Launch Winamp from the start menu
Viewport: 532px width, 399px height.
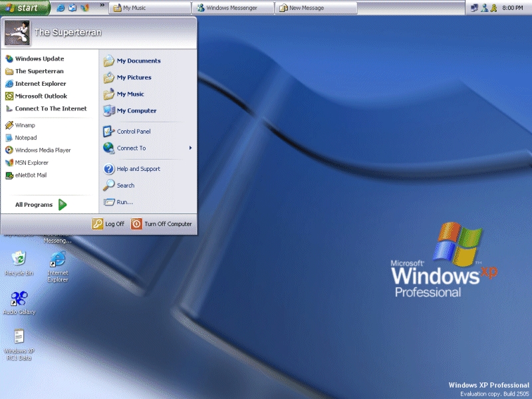point(21,125)
